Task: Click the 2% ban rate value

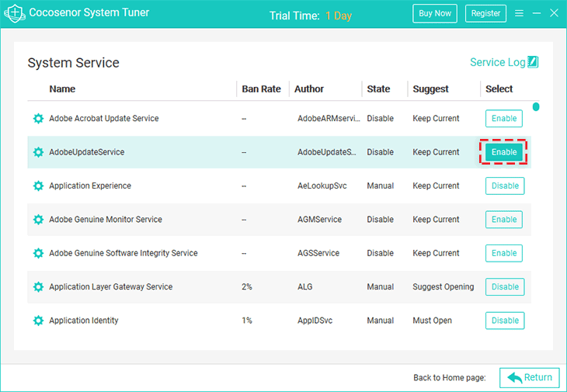Action: (247, 287)
